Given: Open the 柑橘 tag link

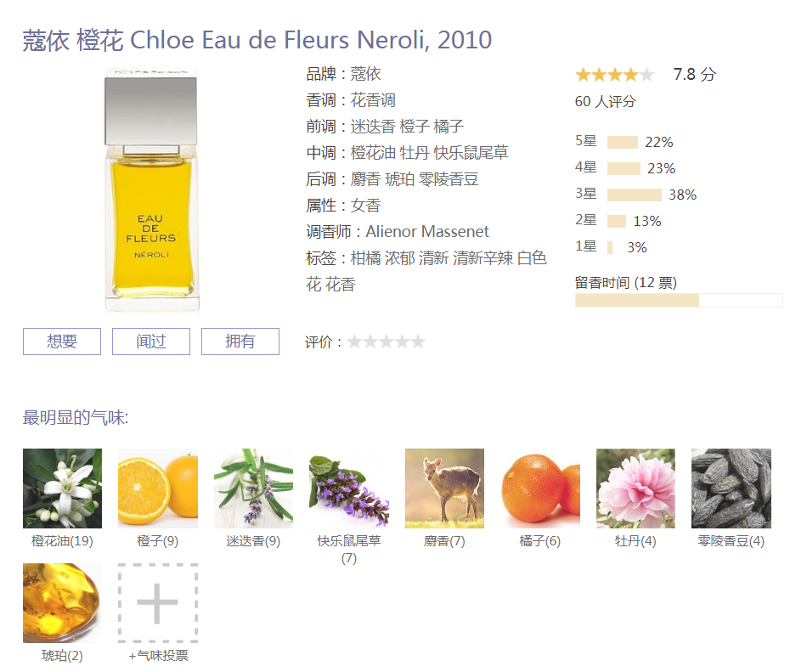Looking at the screenshot, I should (366, 258).
